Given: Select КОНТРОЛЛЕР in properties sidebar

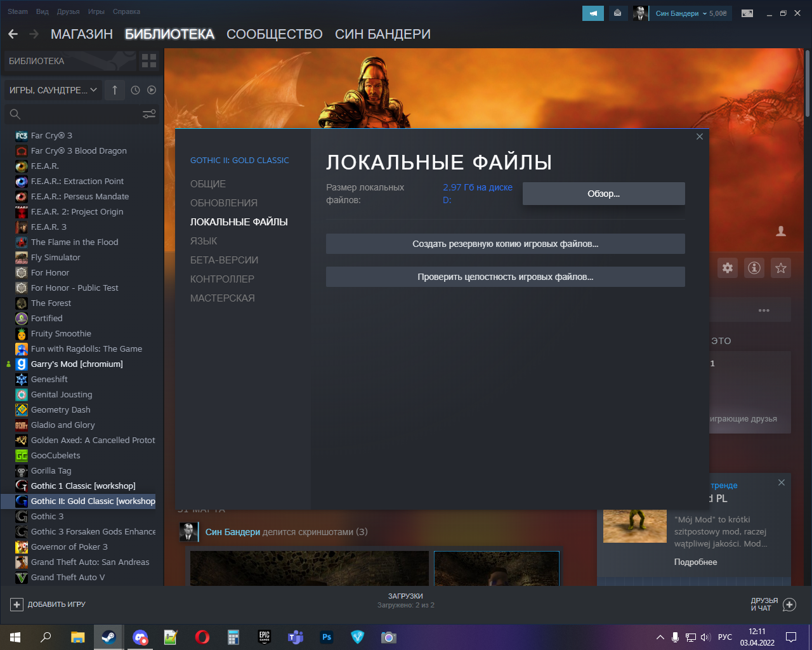Looking at the screenshot, I should point(222,279).
